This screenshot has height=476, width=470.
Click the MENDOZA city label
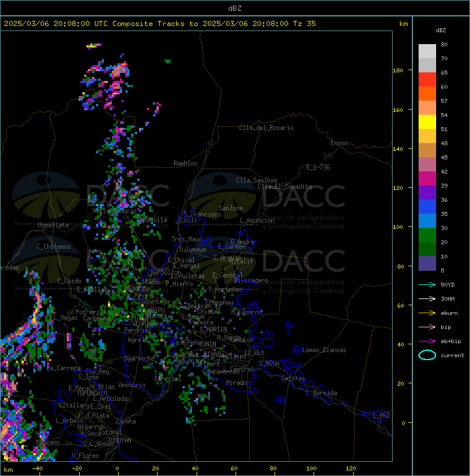137,288
